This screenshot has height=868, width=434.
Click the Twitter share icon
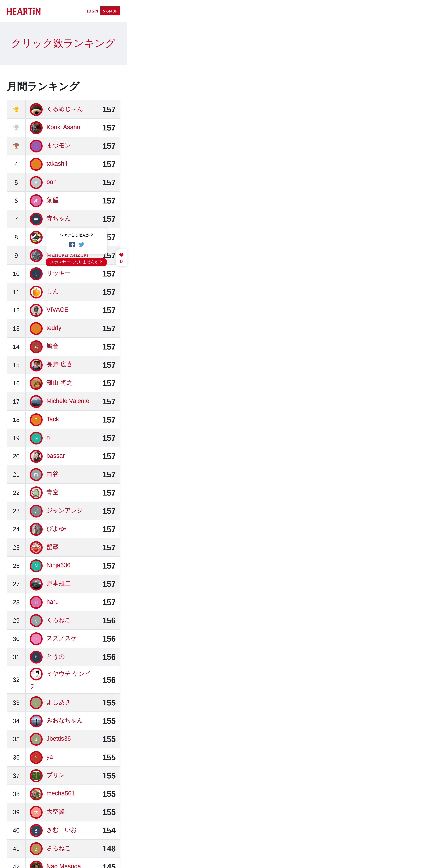(x=81, y=244)
